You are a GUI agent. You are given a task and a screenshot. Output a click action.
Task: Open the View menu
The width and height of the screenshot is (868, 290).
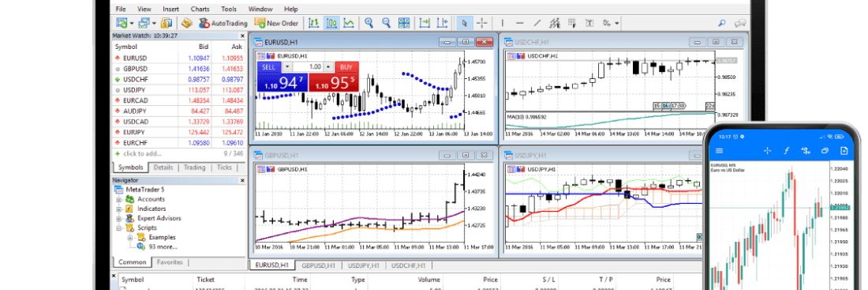tap(144, 9)
